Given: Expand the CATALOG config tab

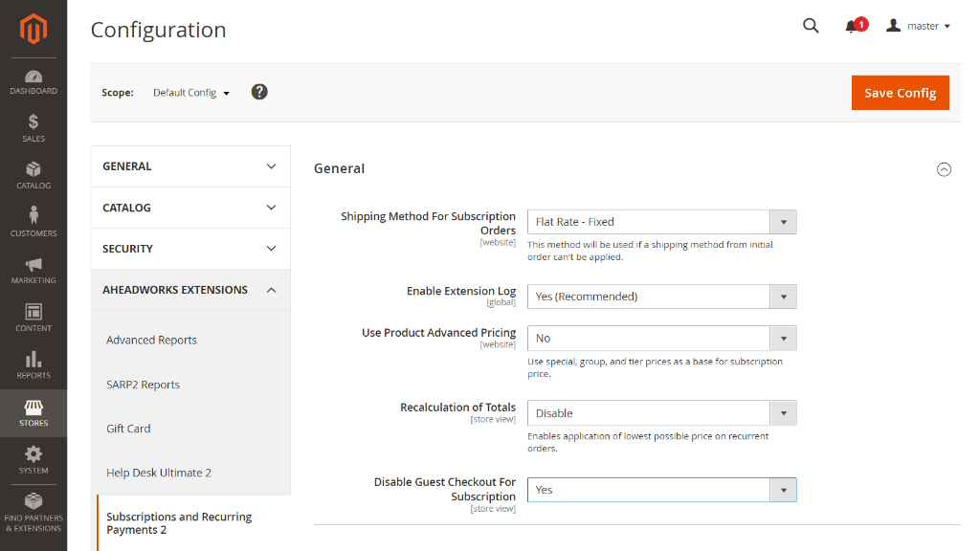Looking at the screenshot, I should pyautogui.click(x=190, y=208).
